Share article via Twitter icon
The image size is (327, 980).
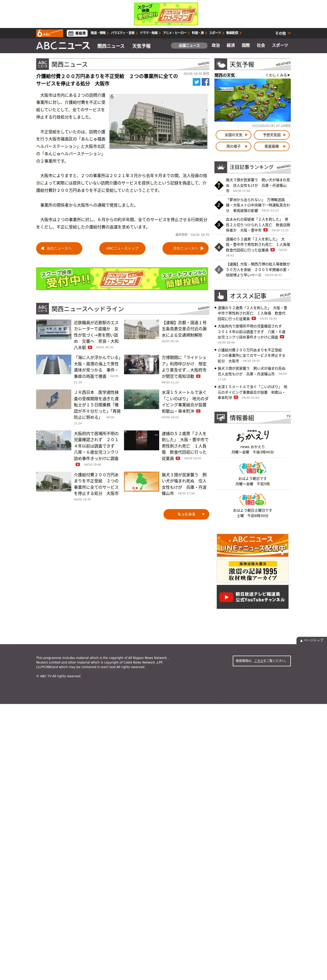(x=196, y=82)
